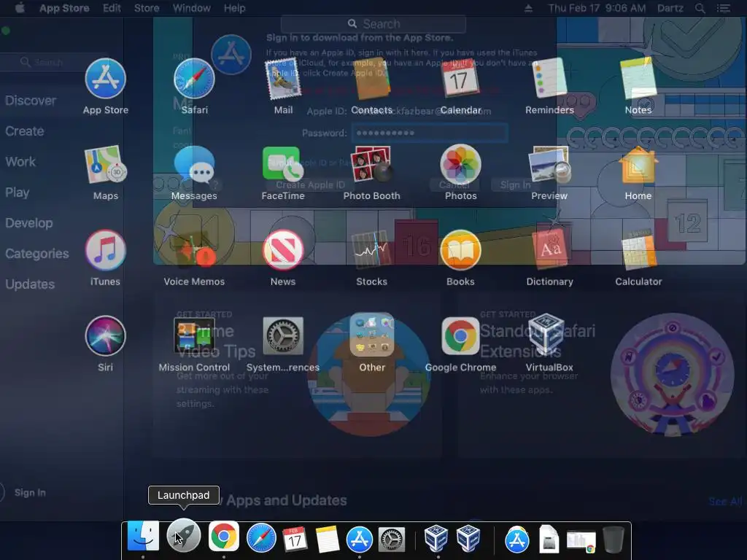
Task: Open the Trash in the Dock
Action: click(613, 540)
